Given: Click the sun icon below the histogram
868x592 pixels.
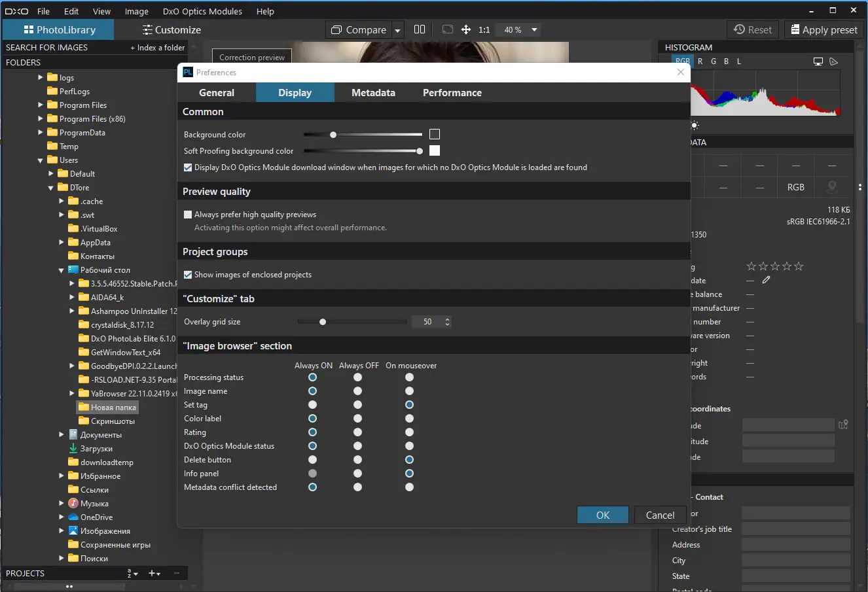Looking at the screenshot, I should 695,125.
